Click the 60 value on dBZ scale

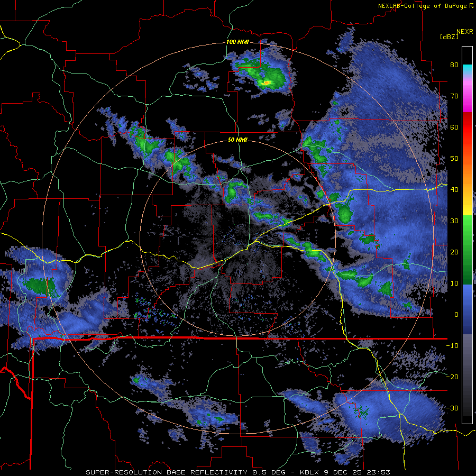pyautogui.click(x=454, y=127)
